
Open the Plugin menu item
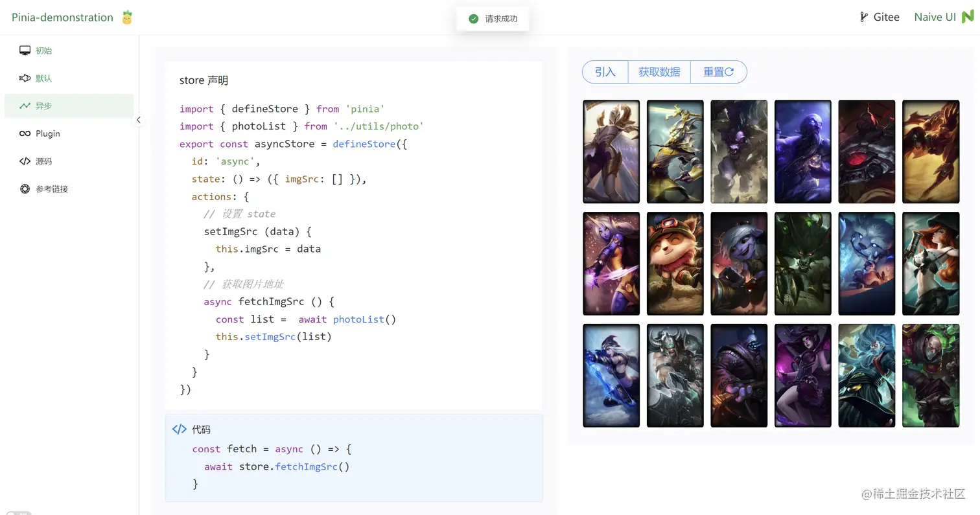(69, 133)
